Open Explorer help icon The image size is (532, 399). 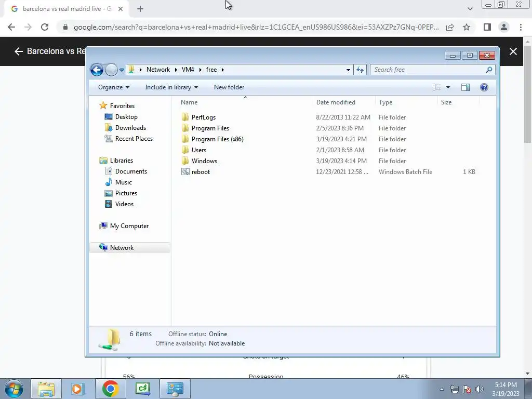(484, 87)
